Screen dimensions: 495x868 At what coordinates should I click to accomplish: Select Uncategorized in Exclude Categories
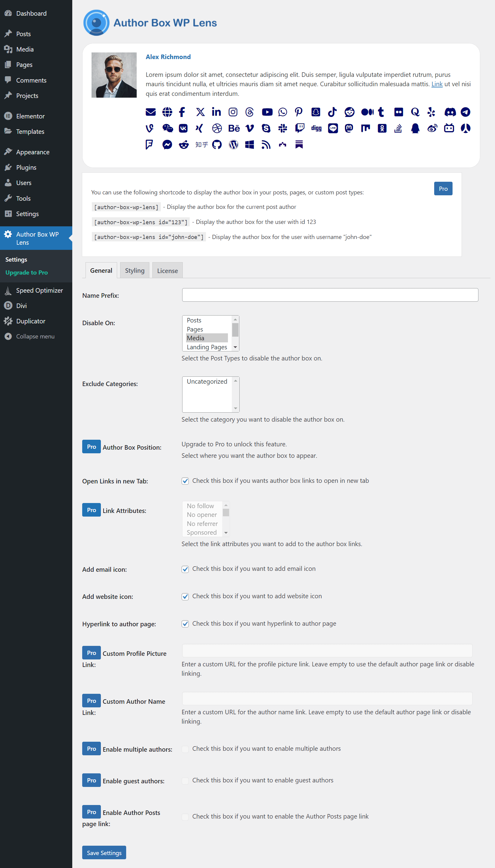tap(207, 382)
